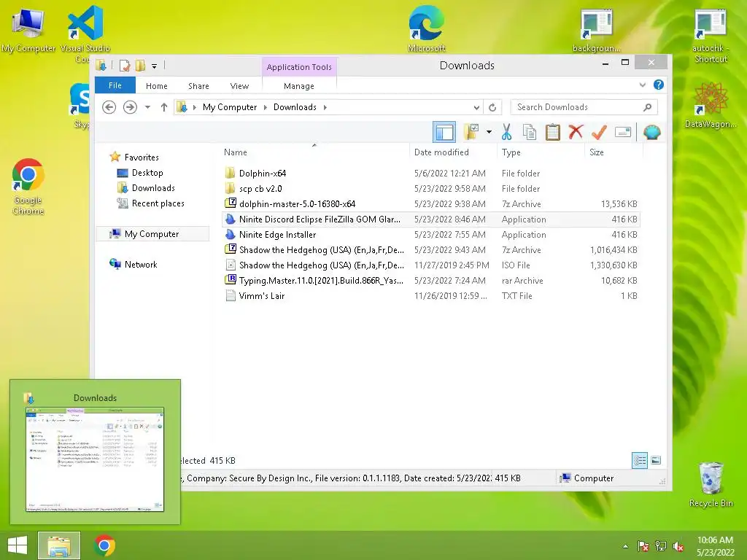Screen dimensions: 747x560
Task: Switch to the View ribbon tab
Action: coord(239,86)
